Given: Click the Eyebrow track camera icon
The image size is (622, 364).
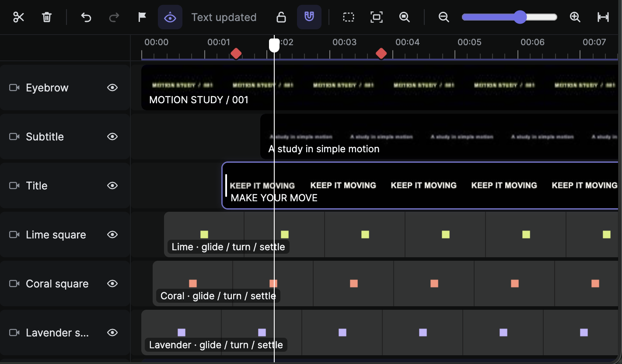Looking at the screenshot, I should (x=14, y=87).
